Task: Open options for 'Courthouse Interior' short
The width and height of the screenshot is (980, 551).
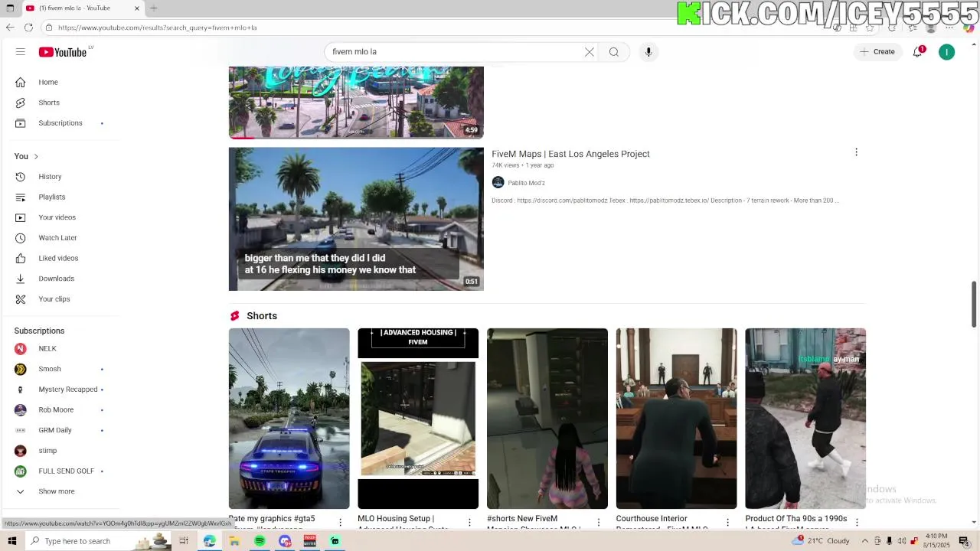Action: click(727, 522)
